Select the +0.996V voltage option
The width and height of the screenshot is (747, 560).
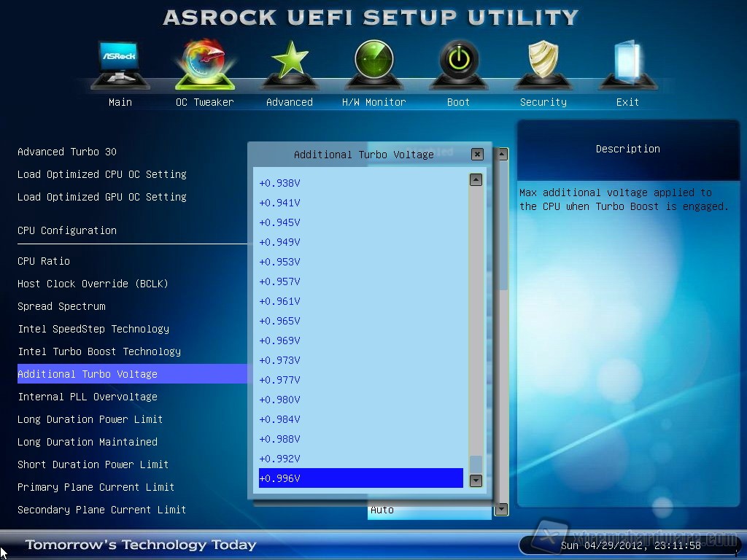(x=360, y=478)
